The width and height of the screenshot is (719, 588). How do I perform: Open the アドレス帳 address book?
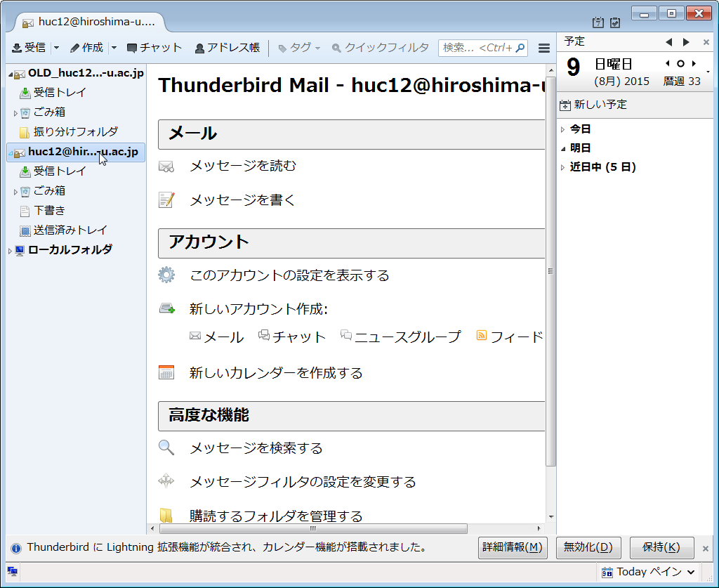227,48
